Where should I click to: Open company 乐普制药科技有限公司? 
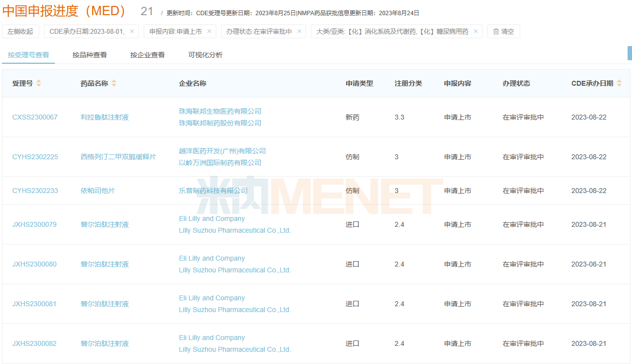(x=213, y=191)
